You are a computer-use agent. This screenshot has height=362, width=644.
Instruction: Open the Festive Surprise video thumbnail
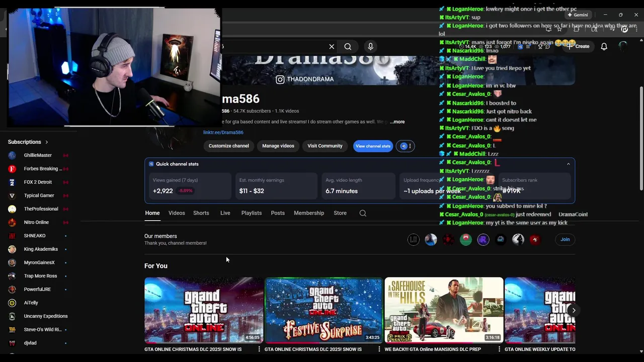click(324, 310)
